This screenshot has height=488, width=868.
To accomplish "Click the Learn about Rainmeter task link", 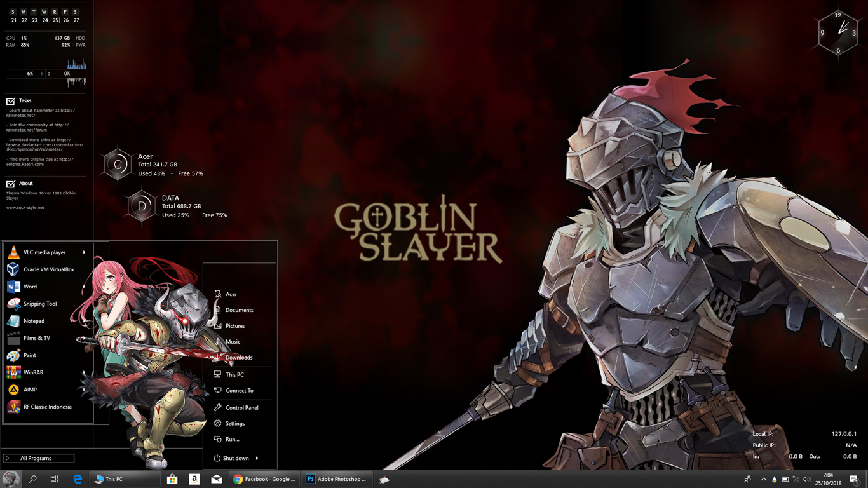I will (x=41, y=113).
